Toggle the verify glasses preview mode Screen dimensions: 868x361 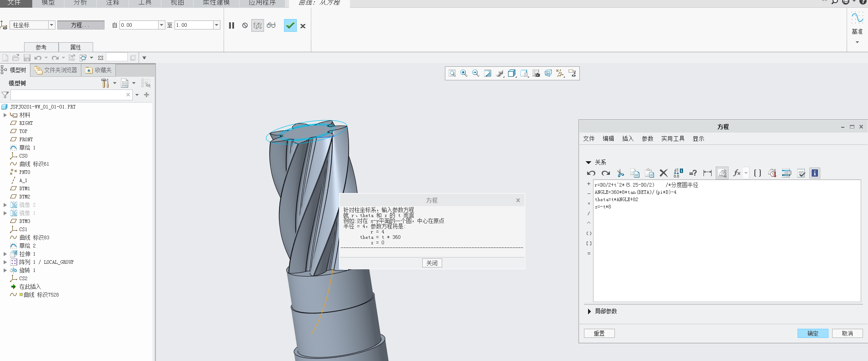[271, 25]
